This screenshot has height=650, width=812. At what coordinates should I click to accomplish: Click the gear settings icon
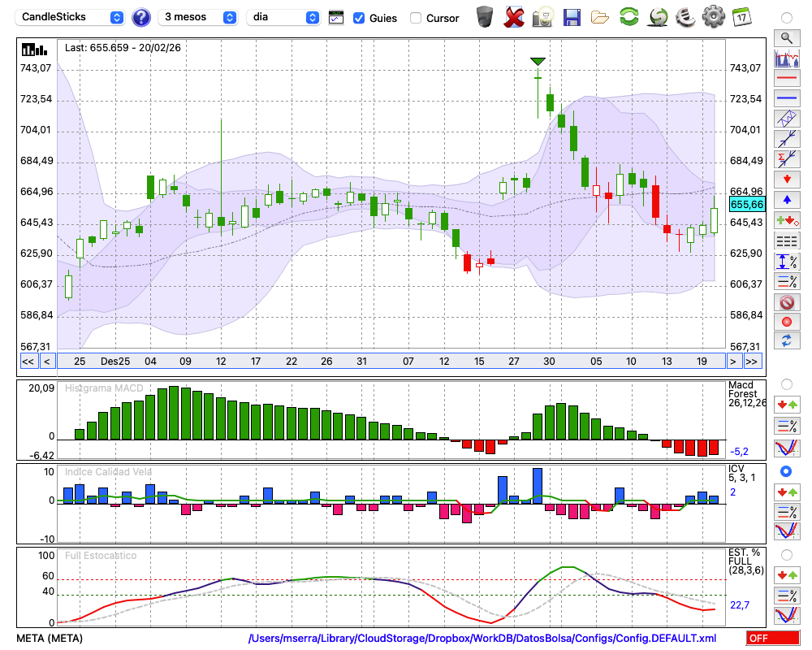[x=713, y=16]
